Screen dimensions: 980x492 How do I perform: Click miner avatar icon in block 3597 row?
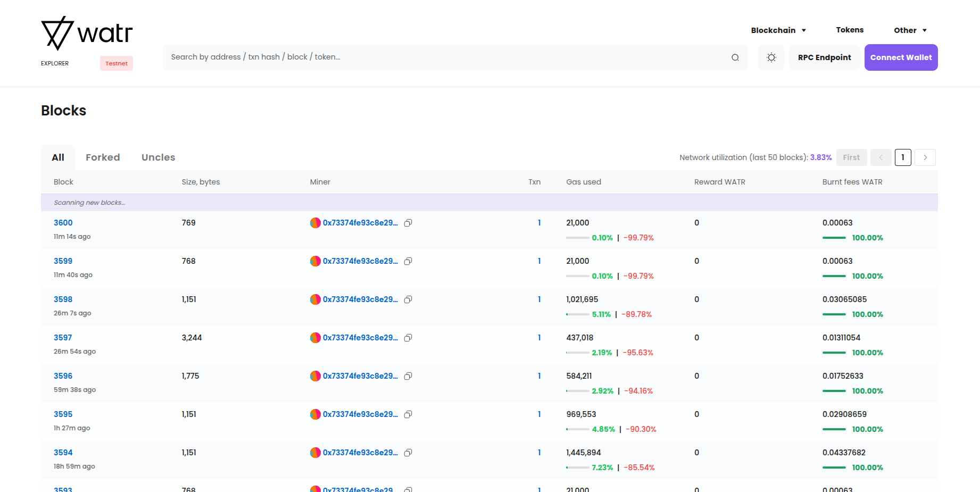pos(315,338)
